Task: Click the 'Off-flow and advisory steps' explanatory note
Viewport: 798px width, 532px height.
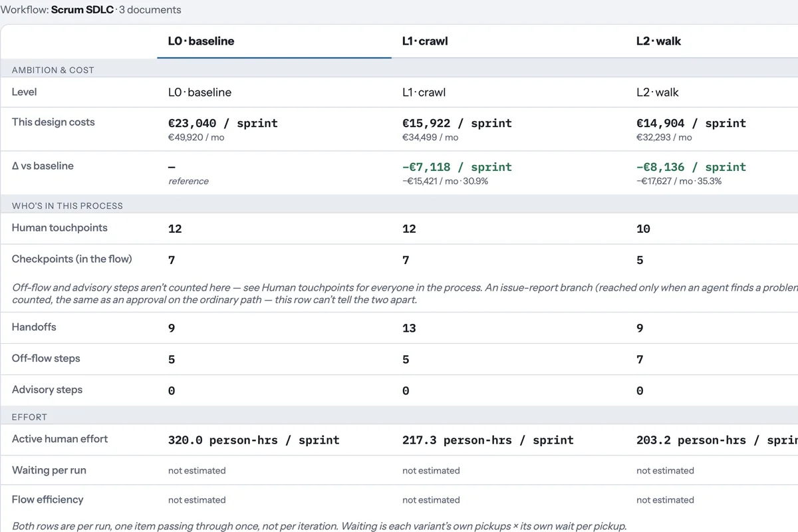Action: pos(405,293)
